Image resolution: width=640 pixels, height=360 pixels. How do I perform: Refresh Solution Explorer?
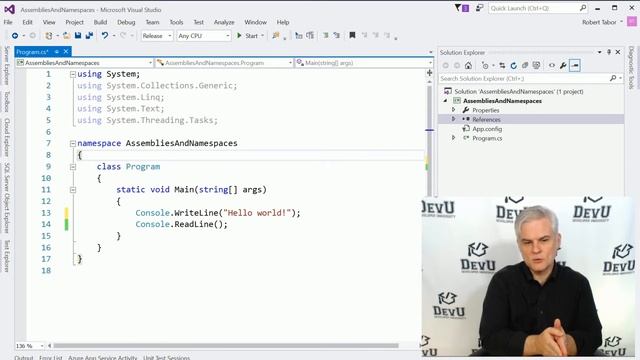click(513, 65)
